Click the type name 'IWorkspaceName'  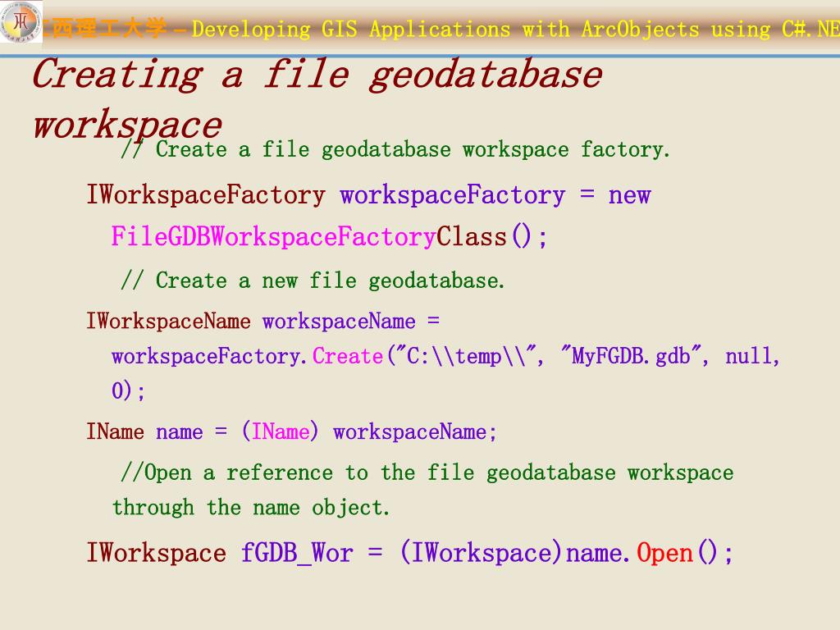point(169,322)
